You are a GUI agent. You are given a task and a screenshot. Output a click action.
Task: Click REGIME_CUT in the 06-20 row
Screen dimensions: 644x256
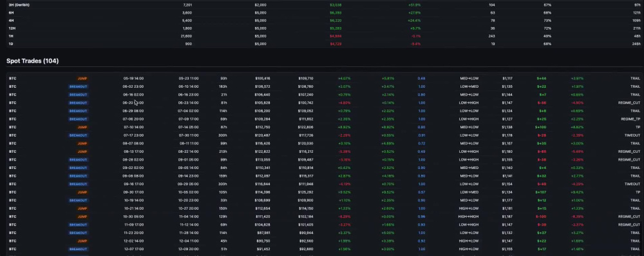[629, 103]
